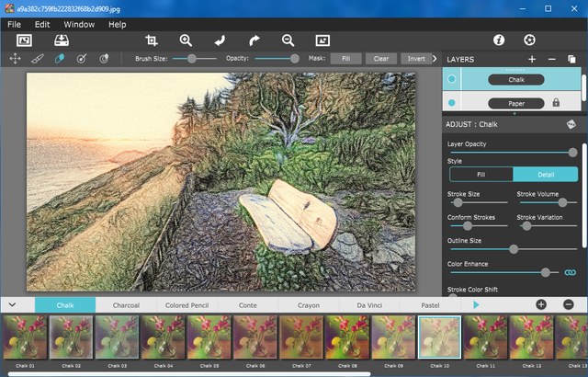Toggle visibility of the Chalk layer

(x=451, y=80)
